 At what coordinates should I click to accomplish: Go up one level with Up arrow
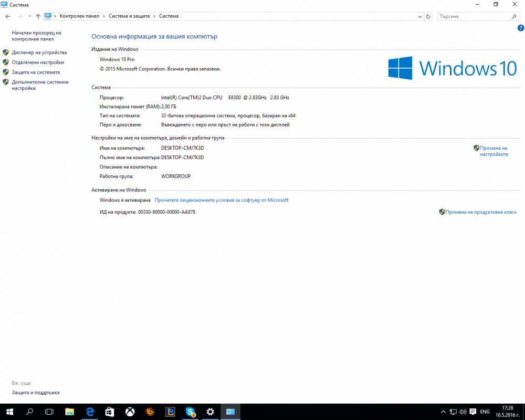pos(38,16)
